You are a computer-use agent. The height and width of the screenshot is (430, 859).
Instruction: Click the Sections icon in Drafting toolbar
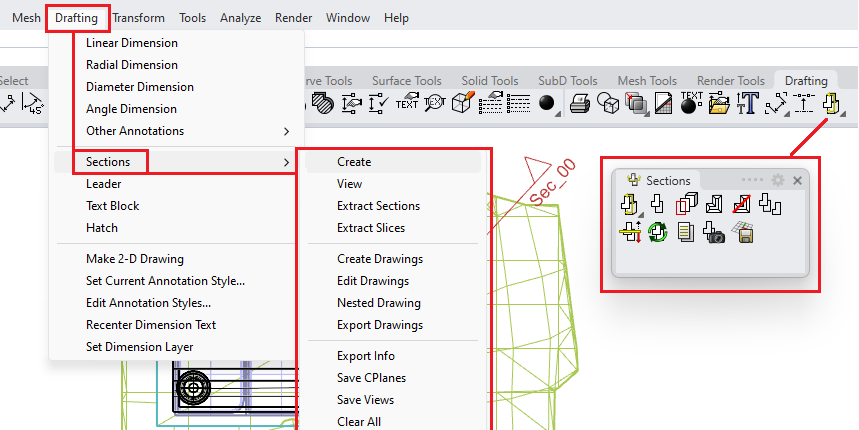[830, 102]
